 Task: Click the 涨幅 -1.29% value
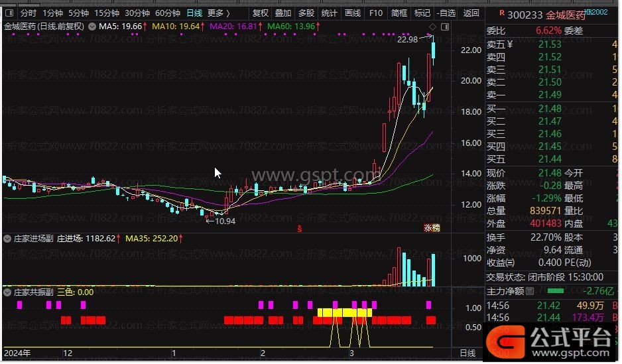(547, 198)
